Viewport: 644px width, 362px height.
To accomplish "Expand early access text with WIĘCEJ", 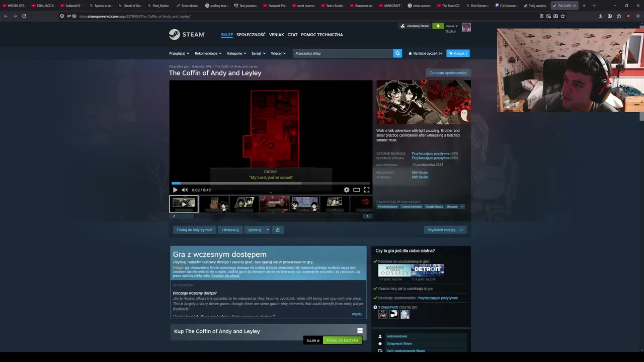I will point(357,314).
